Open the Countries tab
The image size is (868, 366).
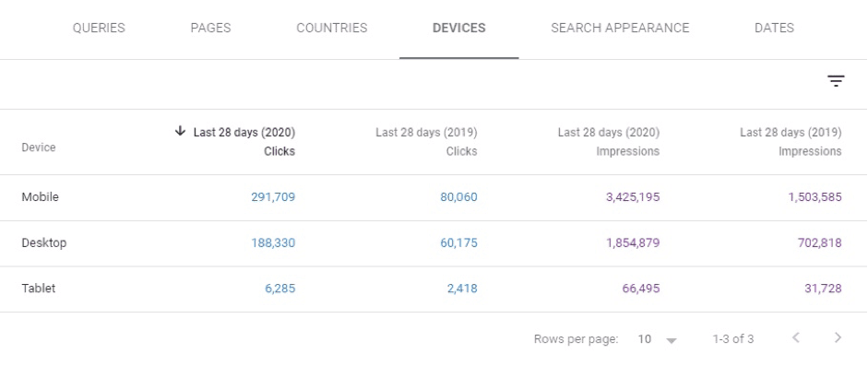[331, 29]
